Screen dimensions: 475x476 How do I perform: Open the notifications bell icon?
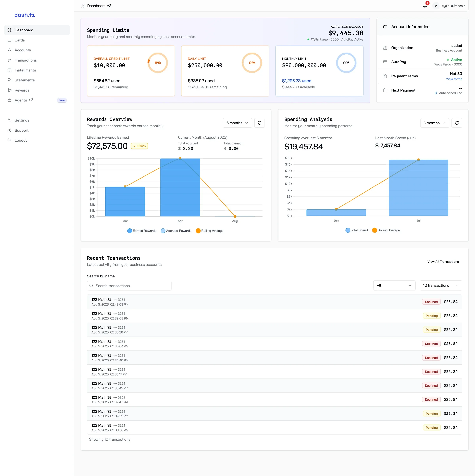pyautogui.click(x=425, y=6)
